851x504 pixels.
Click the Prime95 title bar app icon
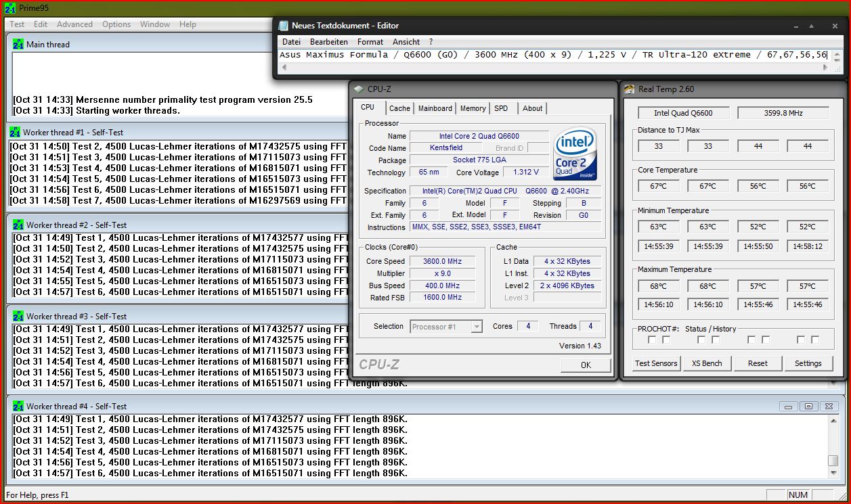[x=11, y=9]
